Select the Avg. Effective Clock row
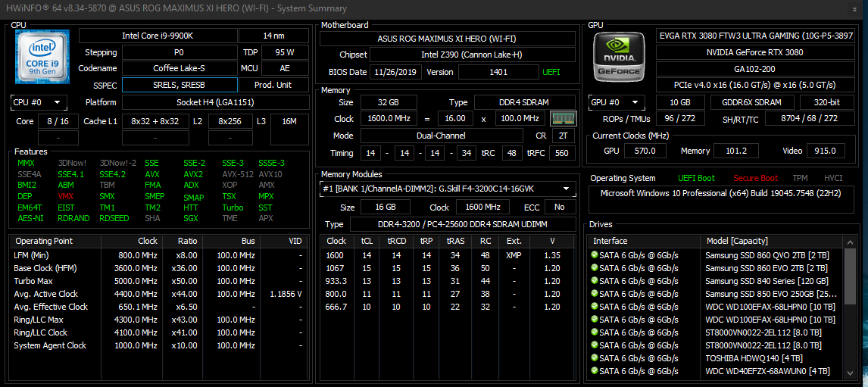 (159, 307)
